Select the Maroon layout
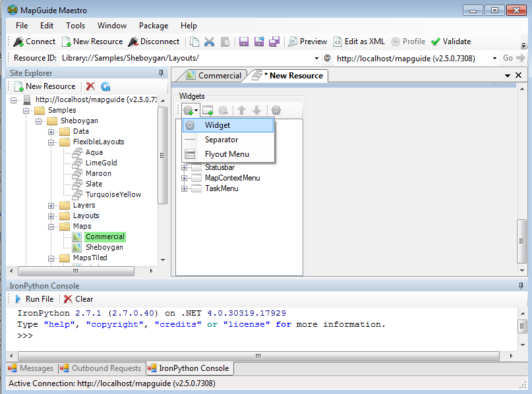 98,173
